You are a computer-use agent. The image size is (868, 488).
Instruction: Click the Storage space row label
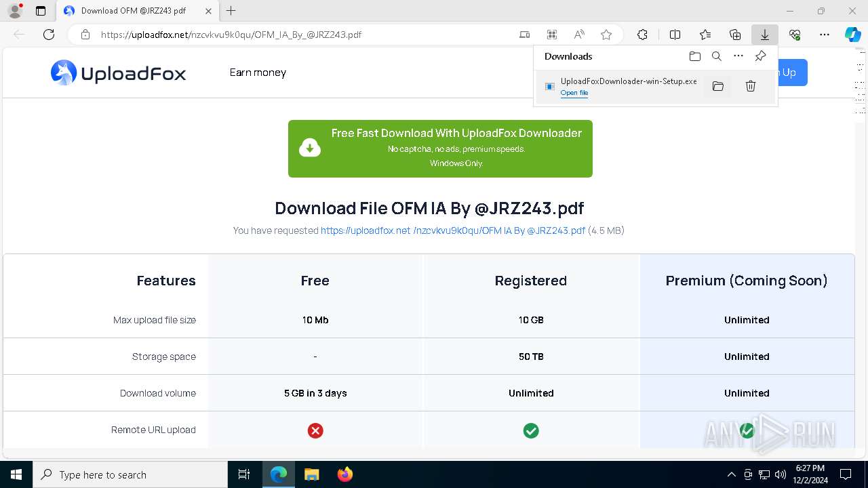pos(164,357)
